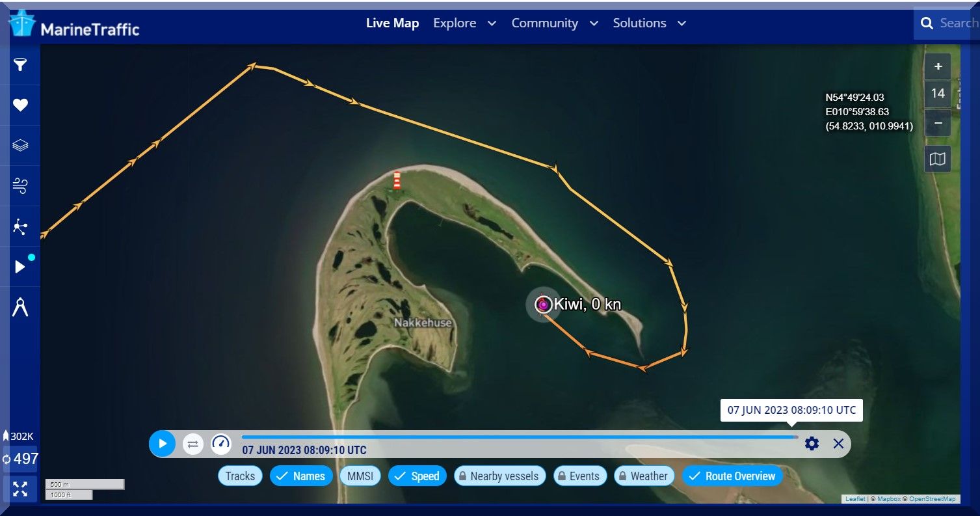Disable the Names toggle
980x516 pixels.
click(x=301, y=476)
